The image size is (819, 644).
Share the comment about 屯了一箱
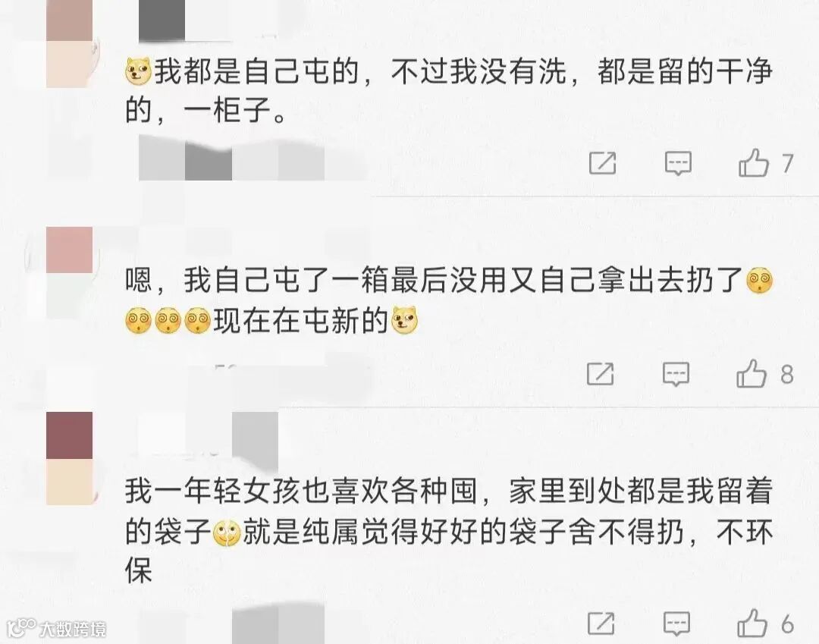(x=600, y=374)
